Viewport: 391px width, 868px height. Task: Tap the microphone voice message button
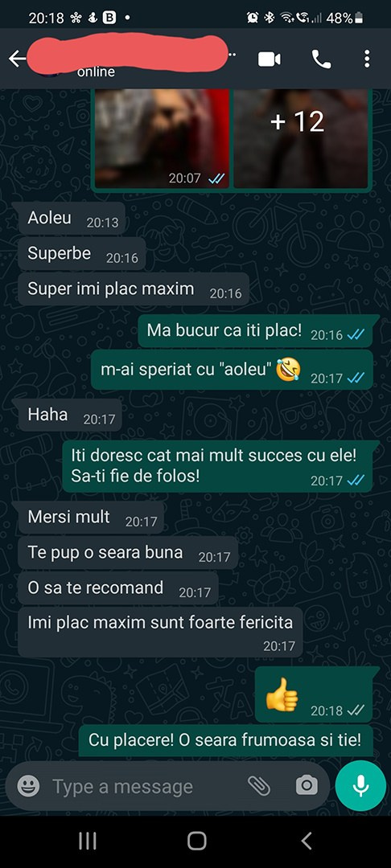point(360,785)
